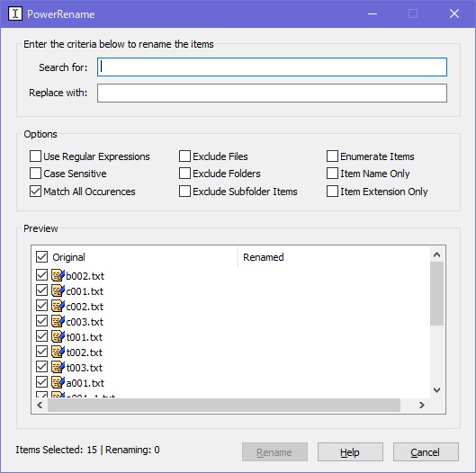Check Item Name Only box
The height and width of the screenshot is (473, 476).
coord(332,174)
